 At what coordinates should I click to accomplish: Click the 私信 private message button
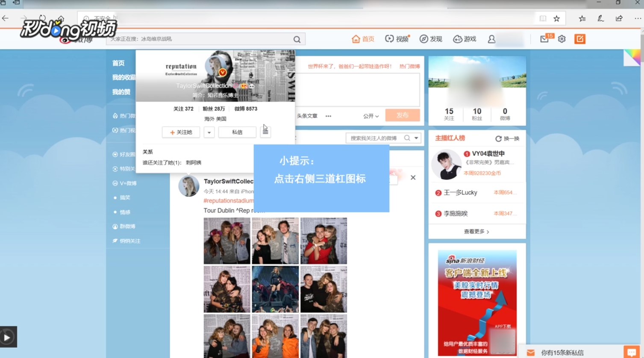click(x=237, y=132)
